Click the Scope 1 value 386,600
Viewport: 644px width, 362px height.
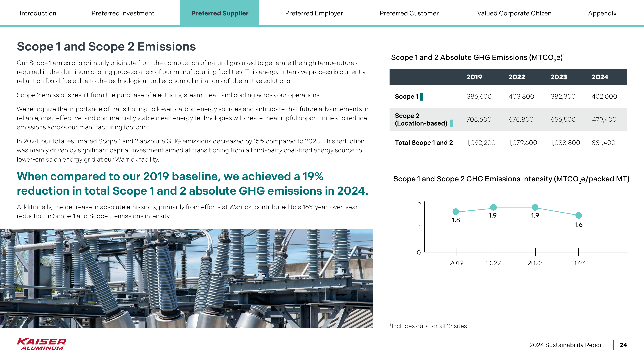tap(479, 96)
